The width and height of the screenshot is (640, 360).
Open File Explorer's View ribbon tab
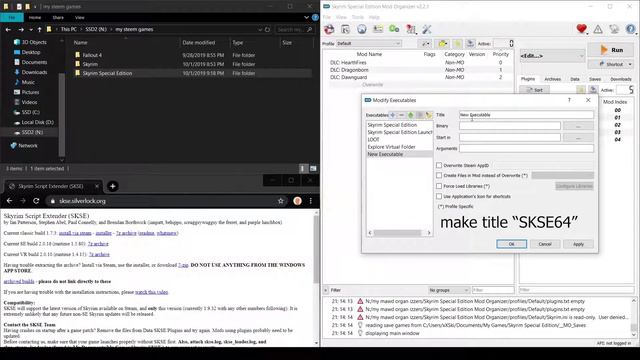pos(80,18)
